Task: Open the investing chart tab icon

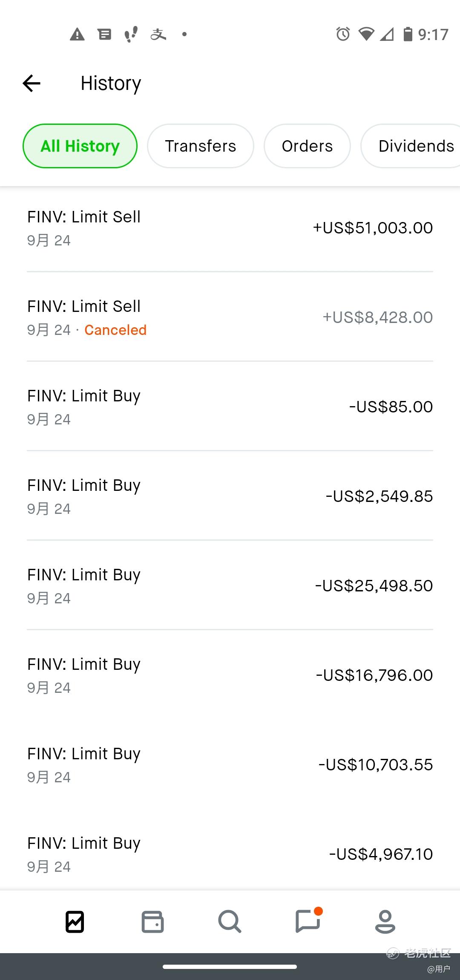Action: (75, 922)
